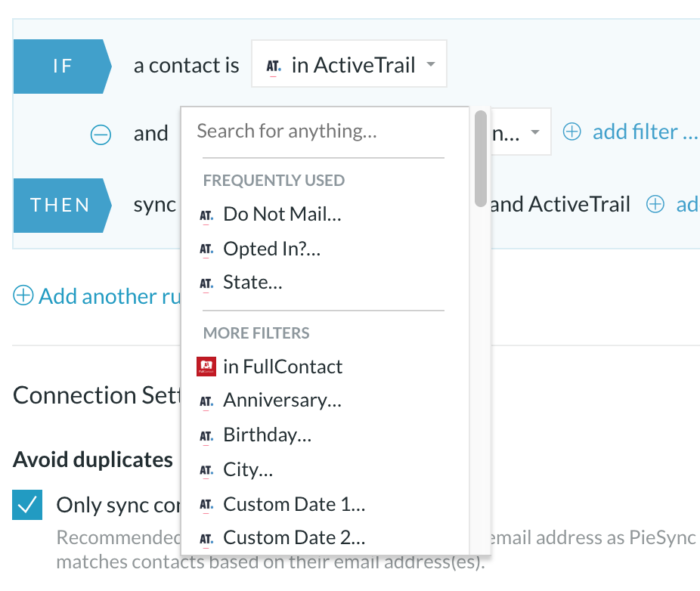
Task: Choose 'in FullContact' filter
Action: click(283, 367)
